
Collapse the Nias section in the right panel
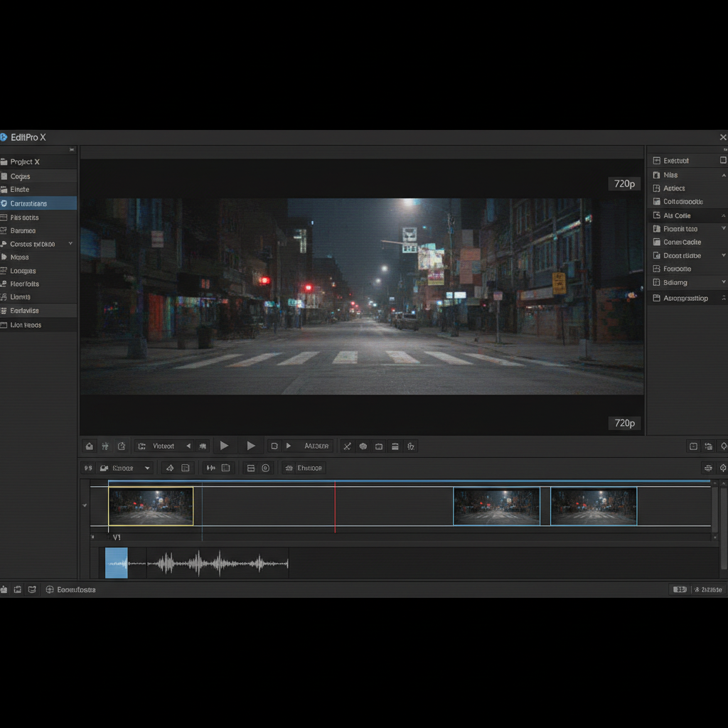coord(724,175)
